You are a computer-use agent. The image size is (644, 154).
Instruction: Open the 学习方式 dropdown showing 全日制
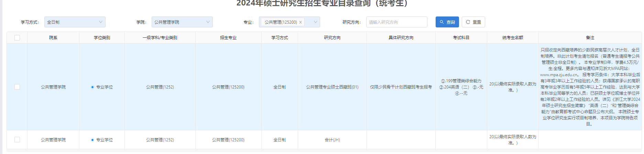(x=75, y=22)
